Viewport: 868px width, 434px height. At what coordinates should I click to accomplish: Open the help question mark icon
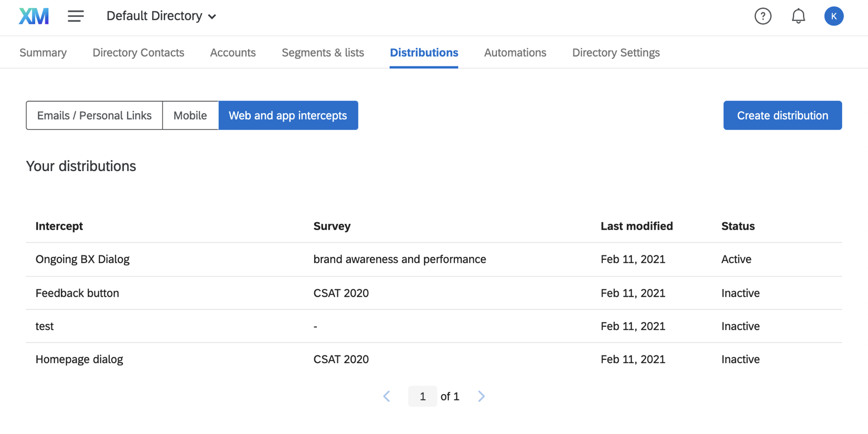[763, 16]
